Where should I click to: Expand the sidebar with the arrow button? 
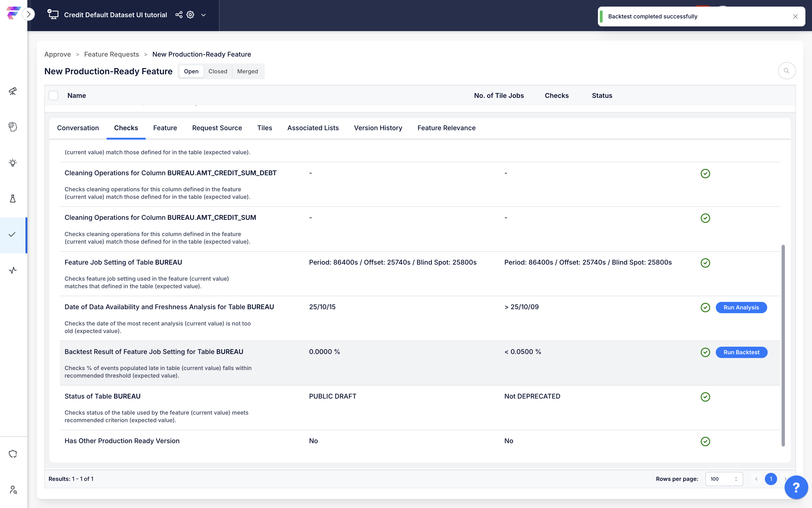pyautogui.click(x=29, y=14)
